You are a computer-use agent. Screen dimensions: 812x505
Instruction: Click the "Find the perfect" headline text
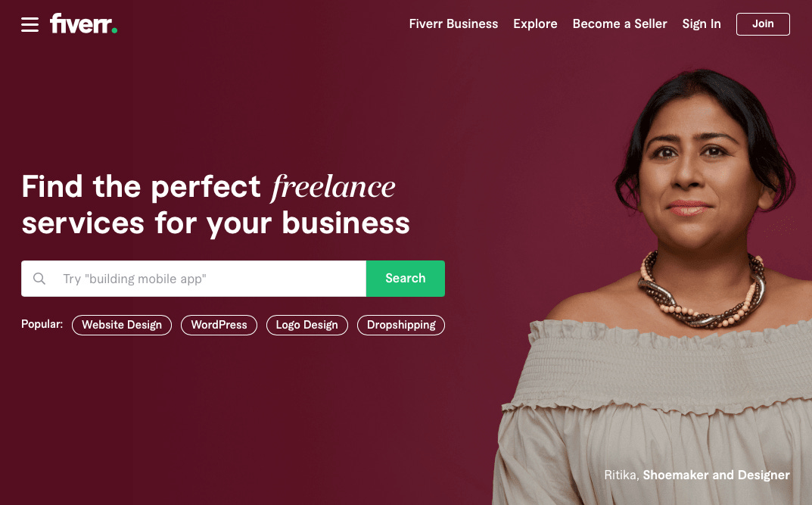tap(141, 186)
